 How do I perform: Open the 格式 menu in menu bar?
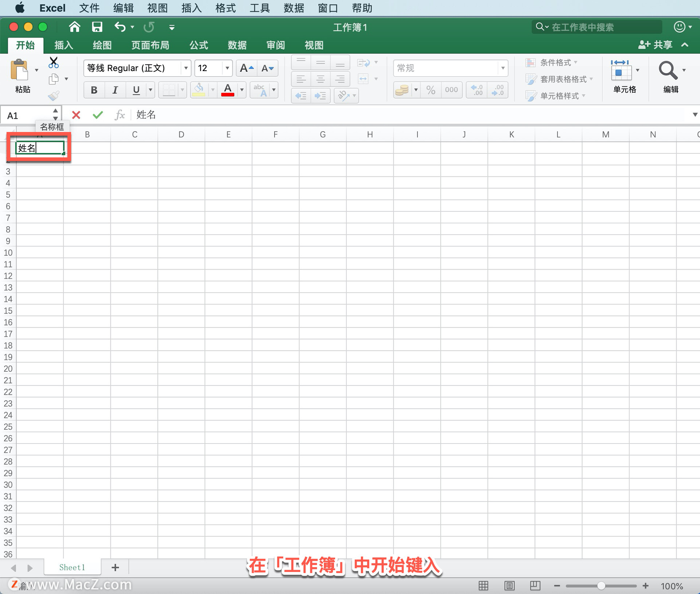click(x=225, y=8)
